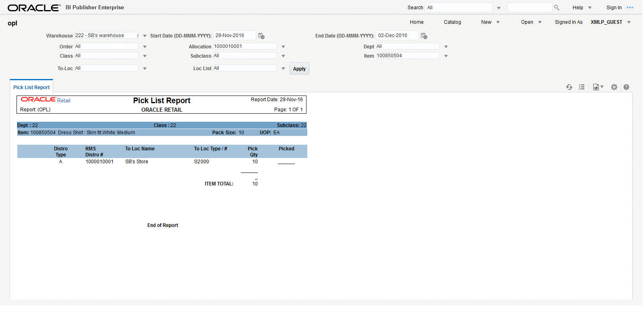Screen dimensions: 644x310
Task: Click the 'To Loc Name' column header
Action: tap(140, 149)
